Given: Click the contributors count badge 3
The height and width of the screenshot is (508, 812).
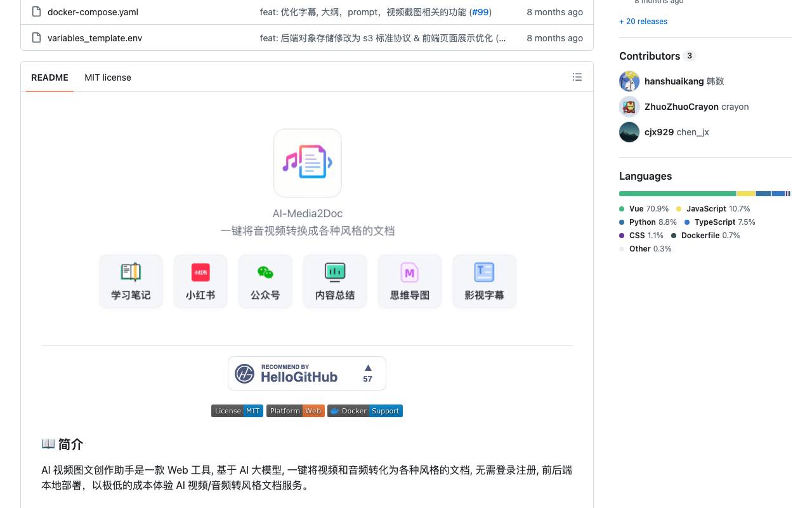Looking at the screenshot, I should [x=690, y=56].
